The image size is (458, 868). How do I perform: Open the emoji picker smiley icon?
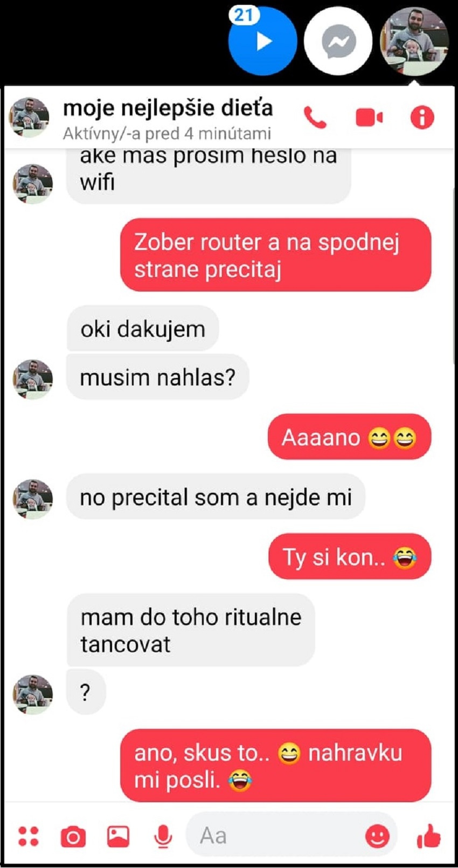point(377,836)
